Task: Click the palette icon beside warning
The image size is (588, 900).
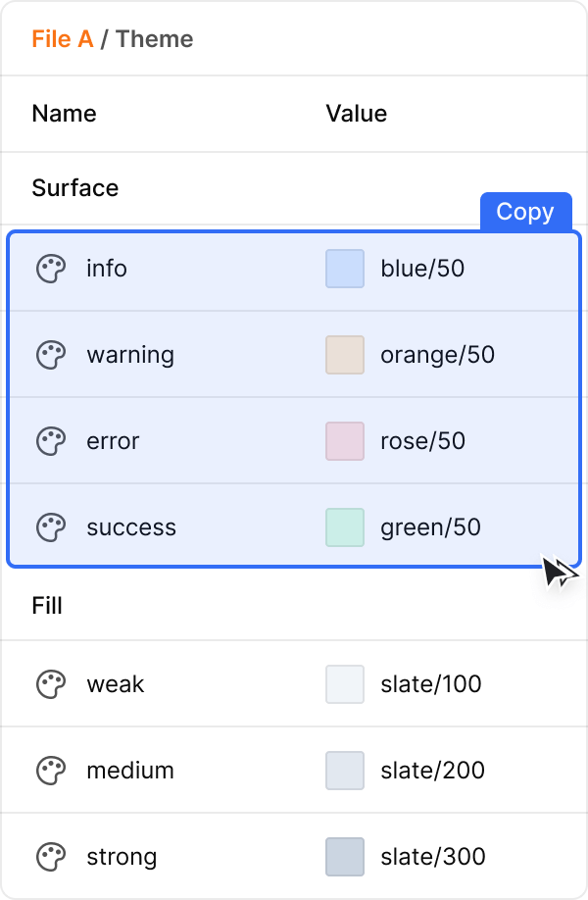Action: point(51,355)
